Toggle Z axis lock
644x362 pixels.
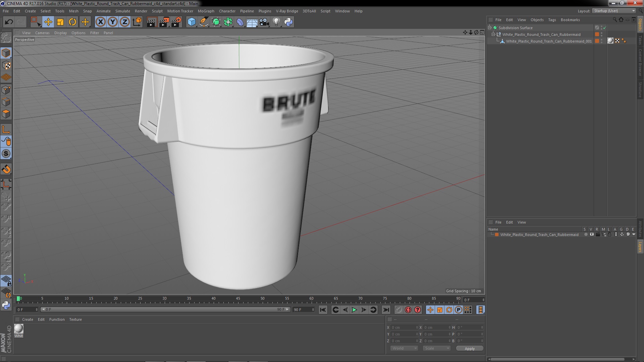(125, 22)
